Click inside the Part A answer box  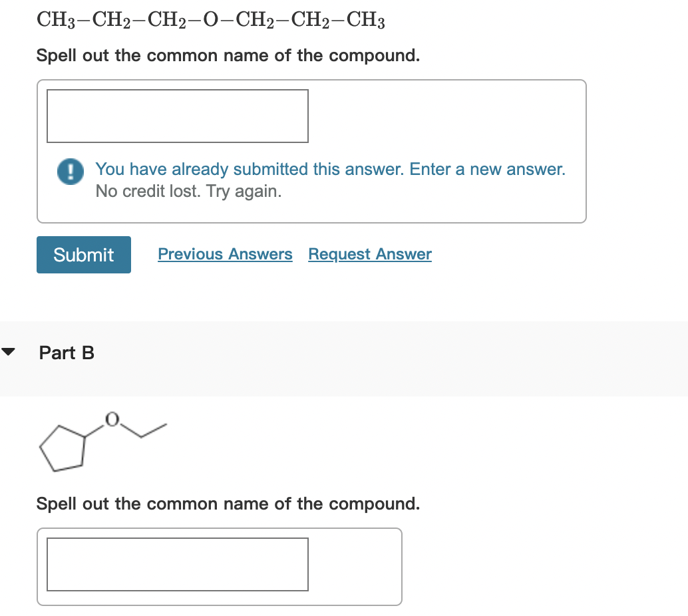coord(177,116)
